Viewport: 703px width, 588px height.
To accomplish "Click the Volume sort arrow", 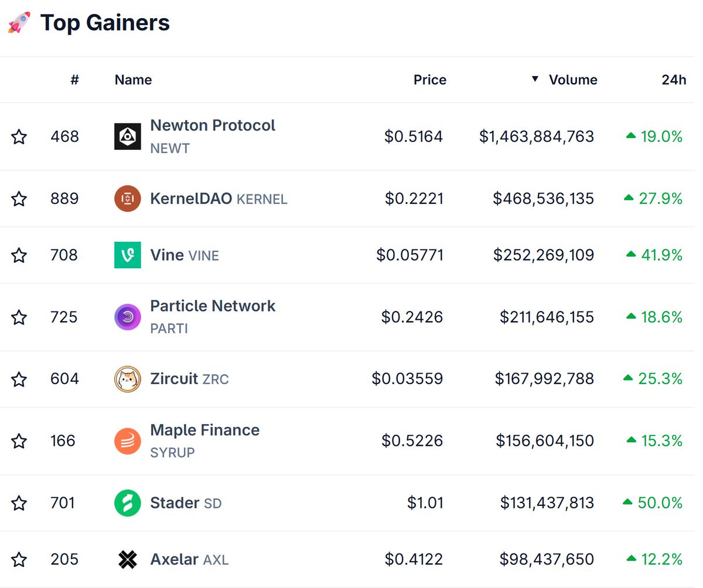I will click(x=534, y=80).
